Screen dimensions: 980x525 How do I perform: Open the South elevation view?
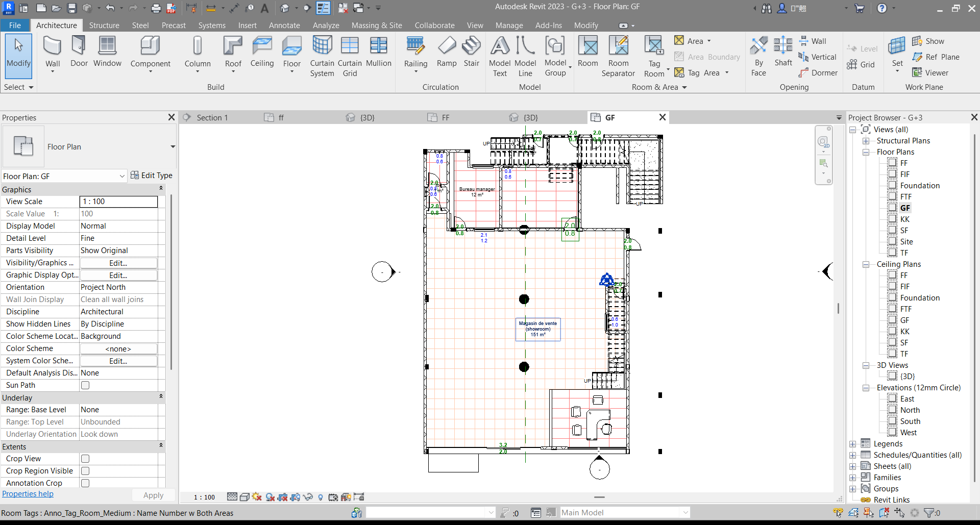[910, 421]
